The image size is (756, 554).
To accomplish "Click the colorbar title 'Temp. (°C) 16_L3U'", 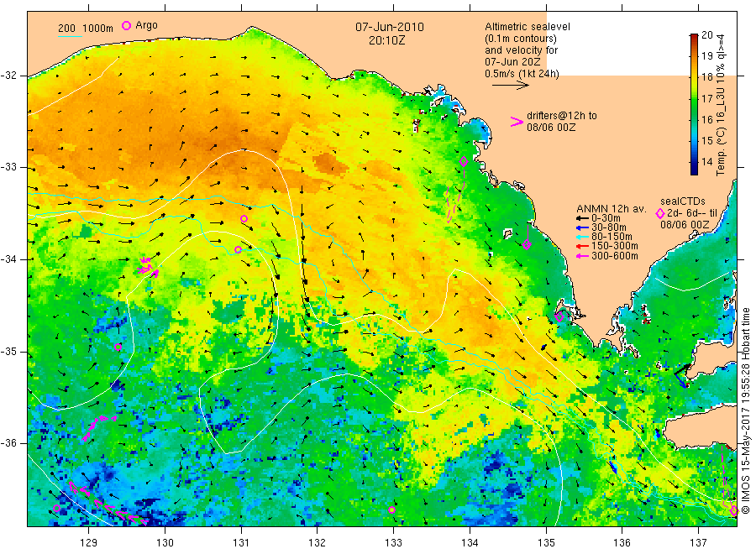I will point(721,105).
